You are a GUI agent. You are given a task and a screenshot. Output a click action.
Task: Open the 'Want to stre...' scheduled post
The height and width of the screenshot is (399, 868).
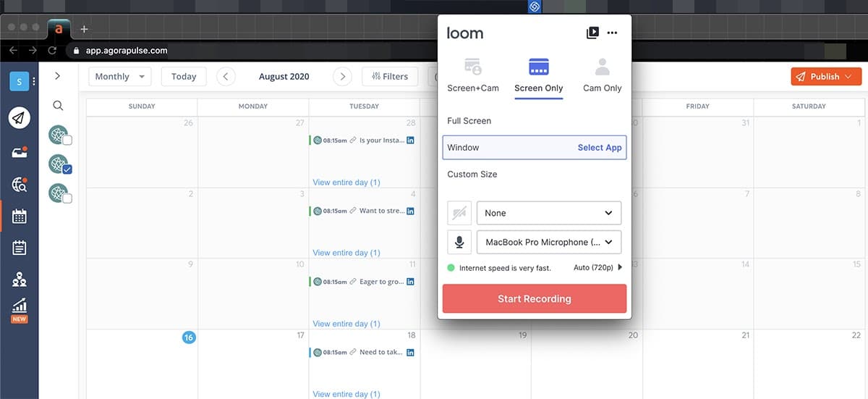coord(362,211)
